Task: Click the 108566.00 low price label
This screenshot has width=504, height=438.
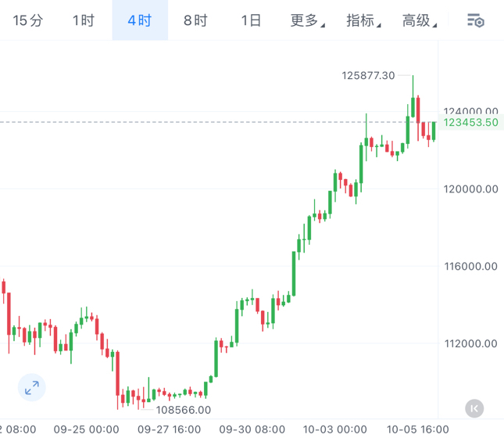Action: [x=184, y=409]
